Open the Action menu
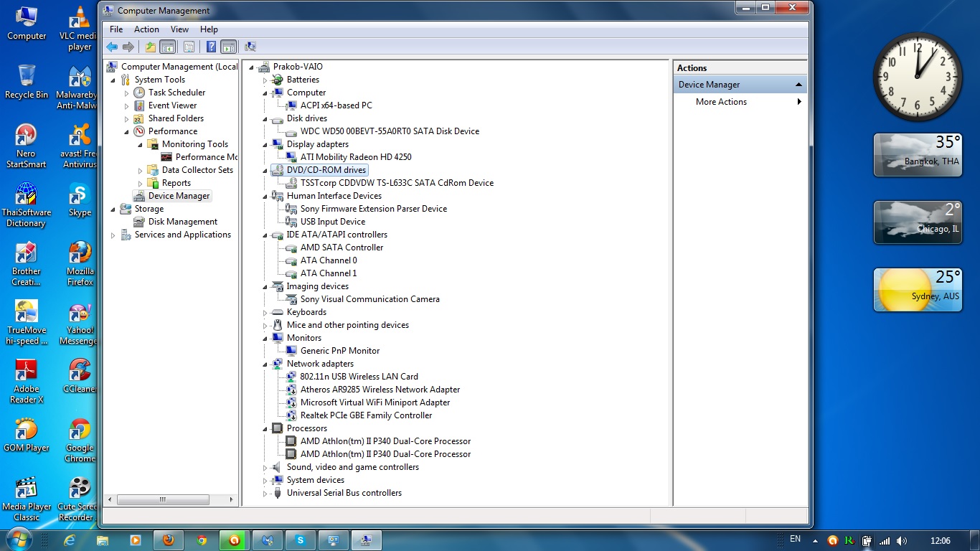 146,29
